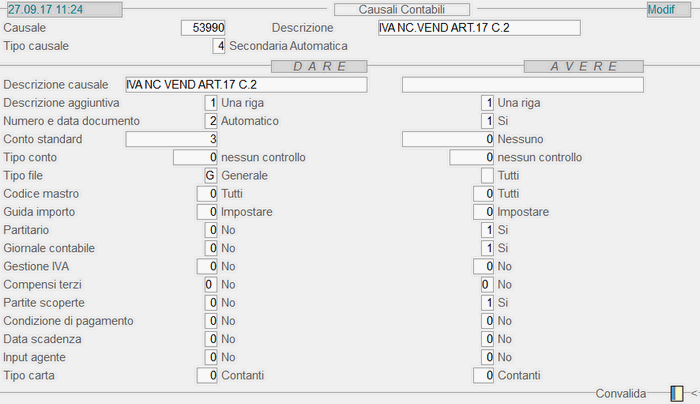
Task: Click the Convalida confirm icon
Action: (677, 394)
